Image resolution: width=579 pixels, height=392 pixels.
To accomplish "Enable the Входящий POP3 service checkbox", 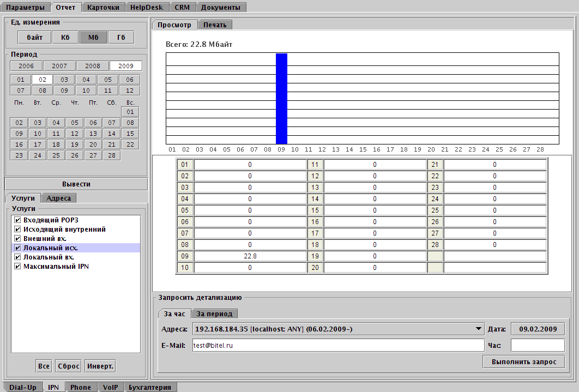I will 18,220.
